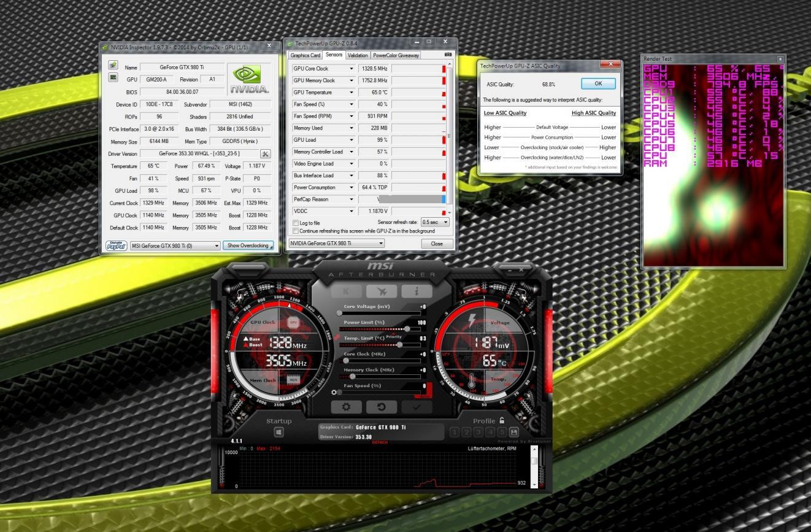
Task: Expand the GPU Core Clock sensor dropdown
Action: coord(352,69)
